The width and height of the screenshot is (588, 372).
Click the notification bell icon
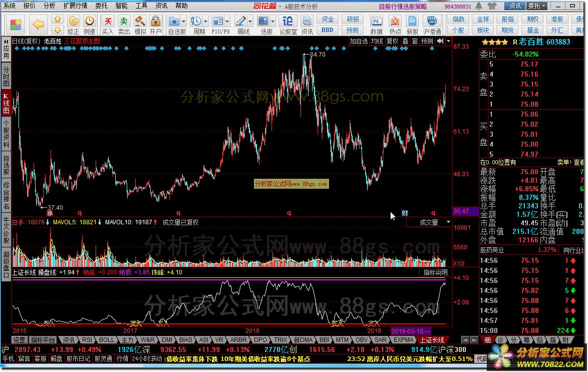tap(479, 6)
